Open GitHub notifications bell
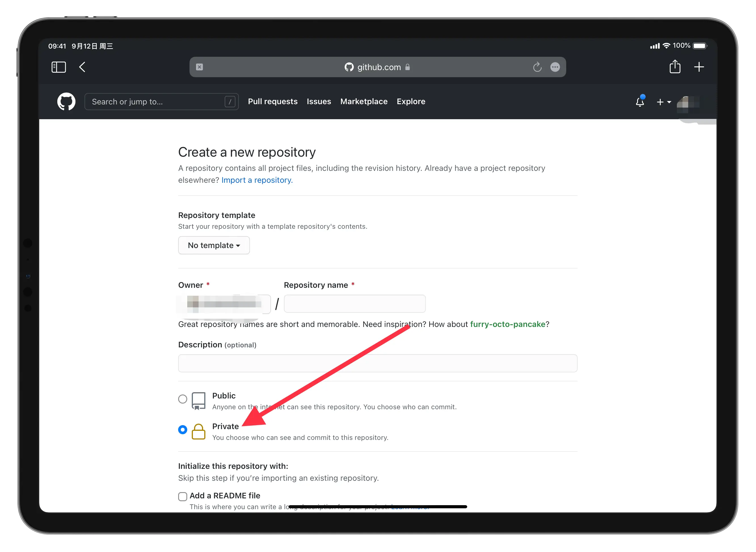The height and width of the screenshot is (552, 756). [640, 102]
